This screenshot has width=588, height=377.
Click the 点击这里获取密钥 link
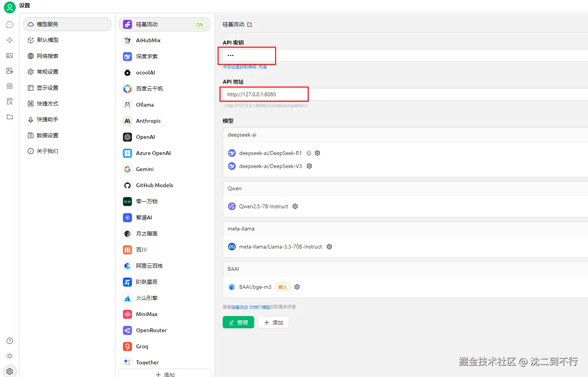coord(240,67)
